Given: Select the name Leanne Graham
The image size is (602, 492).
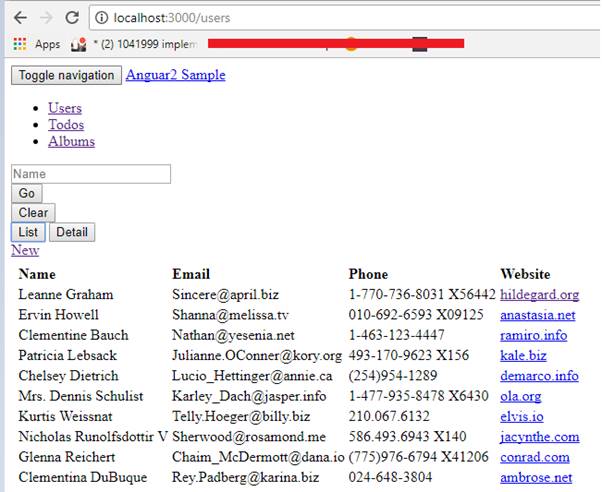Looking at the screenshot, I should tap(66, 295).
